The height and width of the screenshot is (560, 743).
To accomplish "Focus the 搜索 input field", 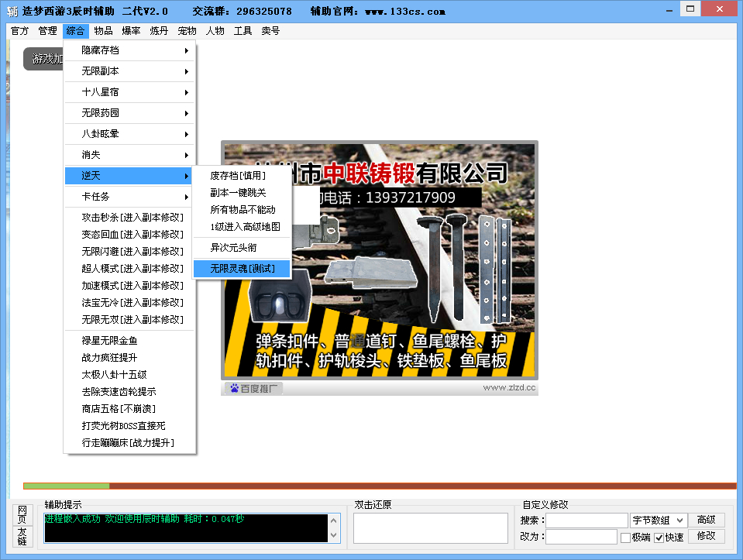I will 586,520.
